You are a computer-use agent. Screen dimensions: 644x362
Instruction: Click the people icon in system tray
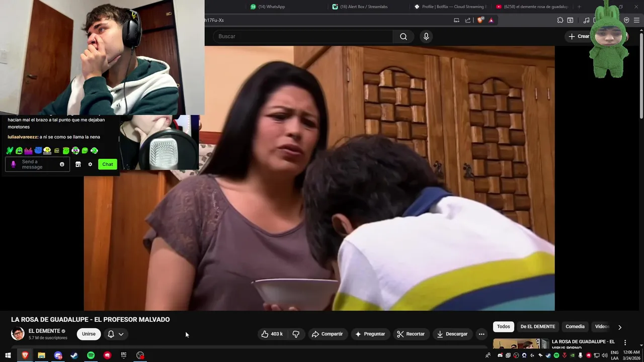point(488,355)
